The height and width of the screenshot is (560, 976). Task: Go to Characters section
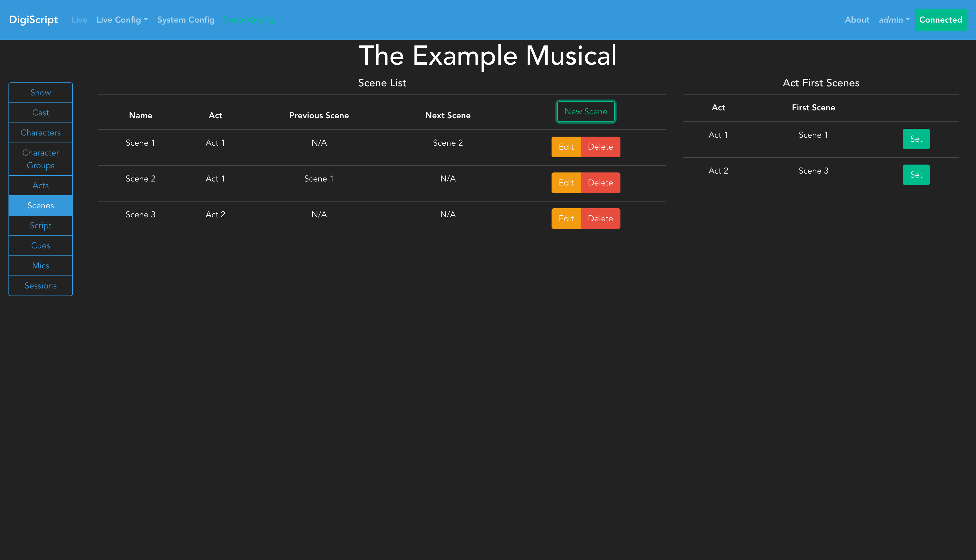[40, 133]
